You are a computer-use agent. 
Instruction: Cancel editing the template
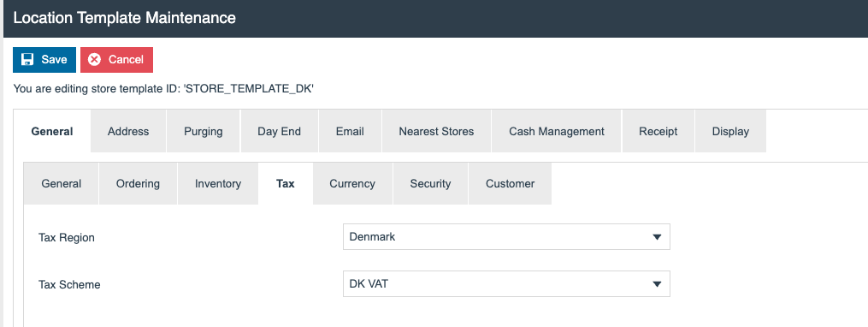117,60
